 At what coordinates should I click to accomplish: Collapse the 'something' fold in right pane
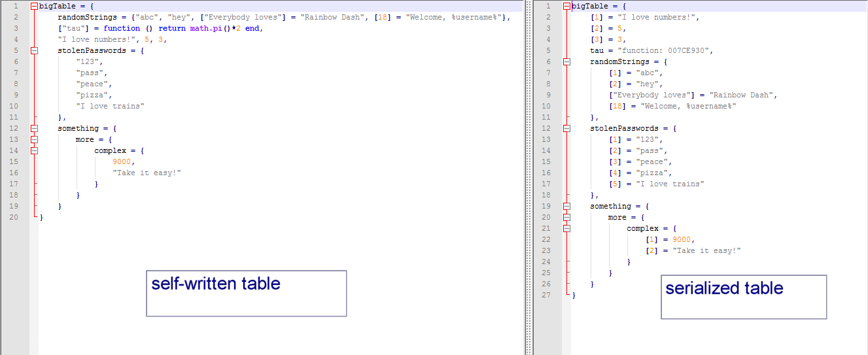click(566, 206)
